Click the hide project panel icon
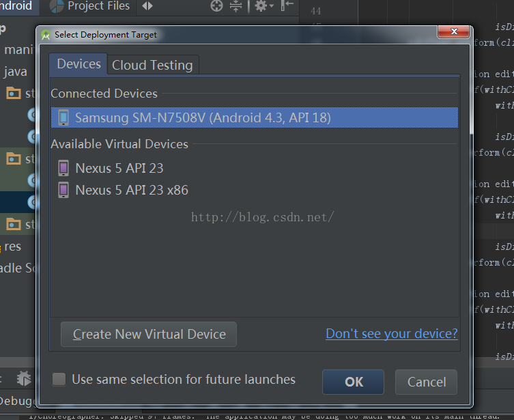Screen dimensions: 514x420 point(287,5)
